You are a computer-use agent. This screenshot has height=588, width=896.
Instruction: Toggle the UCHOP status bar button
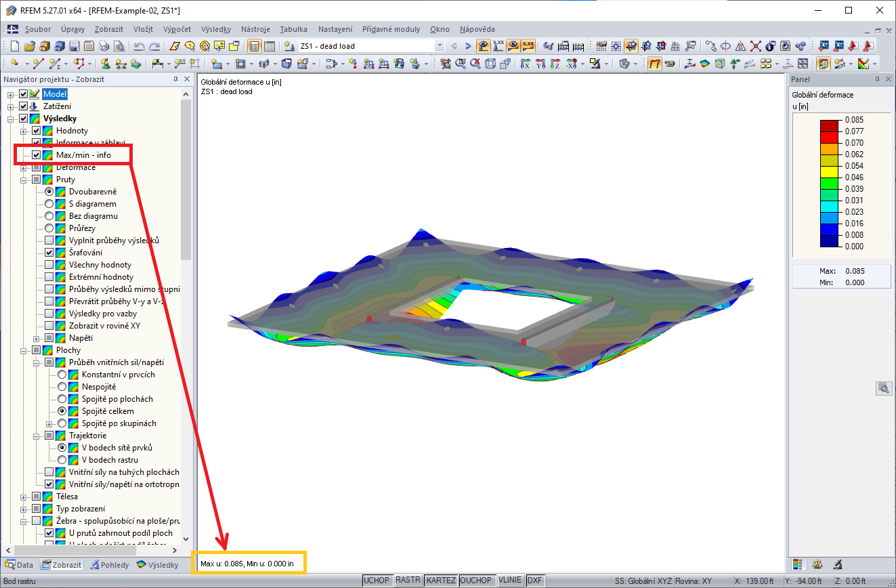point(377,581)
